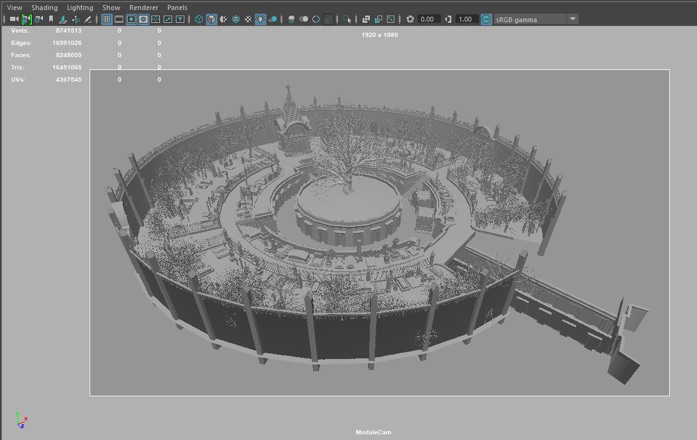Viewport: 697px width, 440px height.
Task: Open the Lighting menu
Action: tap(80, 7)
